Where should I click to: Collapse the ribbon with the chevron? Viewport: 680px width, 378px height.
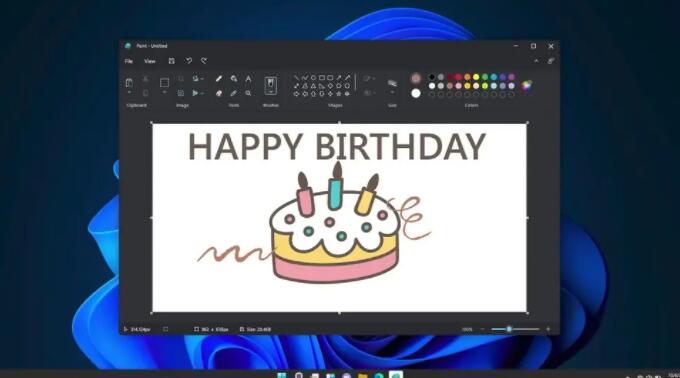pyautogui.click(x=536, y=61)
